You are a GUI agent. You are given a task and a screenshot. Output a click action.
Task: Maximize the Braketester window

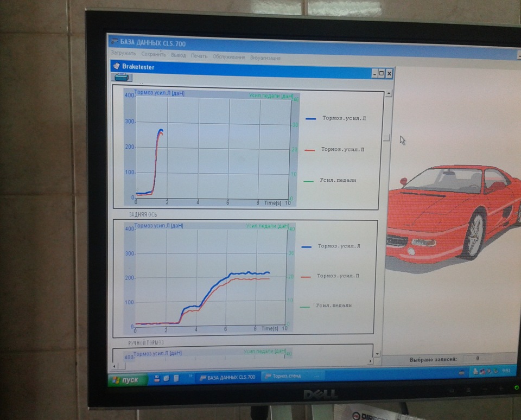(382, 73)
